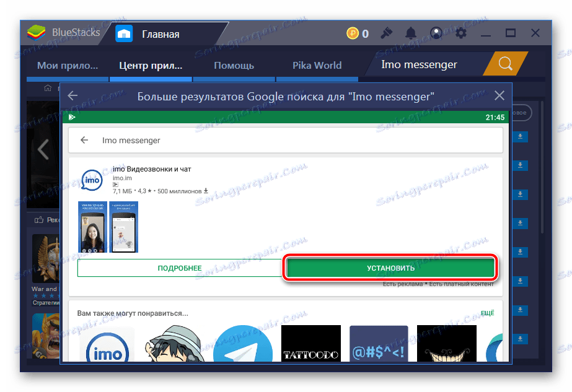Click the 500 миллионов downloads text
The image size is (572, 392).
pos(180,191)
